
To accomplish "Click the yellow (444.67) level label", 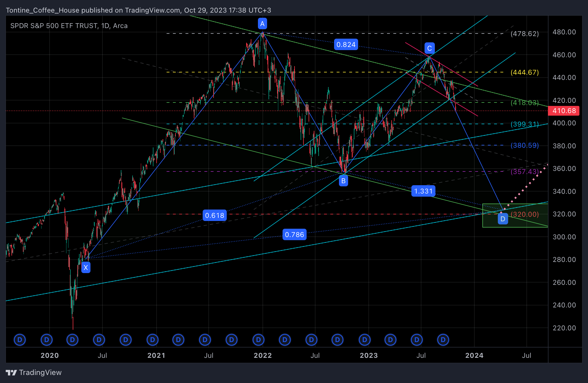I will [x=524, y=72].
